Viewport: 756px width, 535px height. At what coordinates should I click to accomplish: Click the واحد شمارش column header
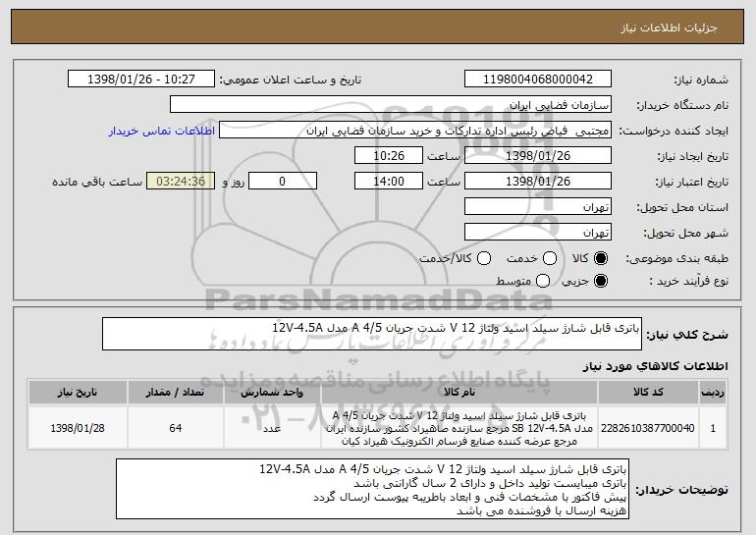pyautogui.click(x=272, y=393)
